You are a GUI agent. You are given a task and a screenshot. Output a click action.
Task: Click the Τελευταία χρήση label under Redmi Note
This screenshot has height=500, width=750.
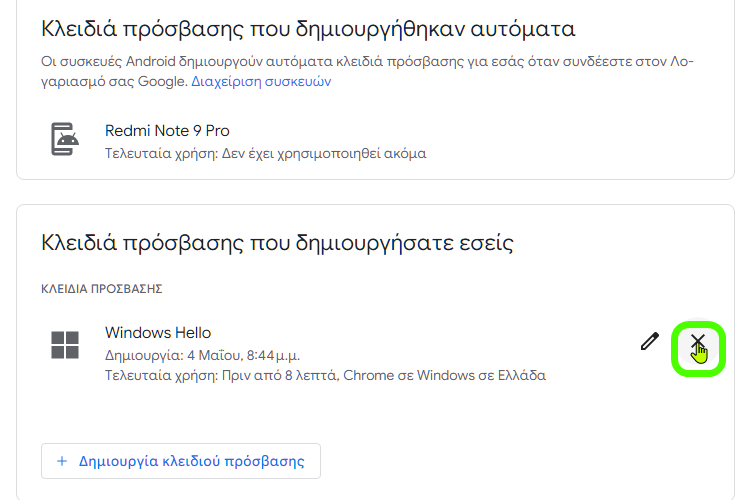[x=147, y=154]
